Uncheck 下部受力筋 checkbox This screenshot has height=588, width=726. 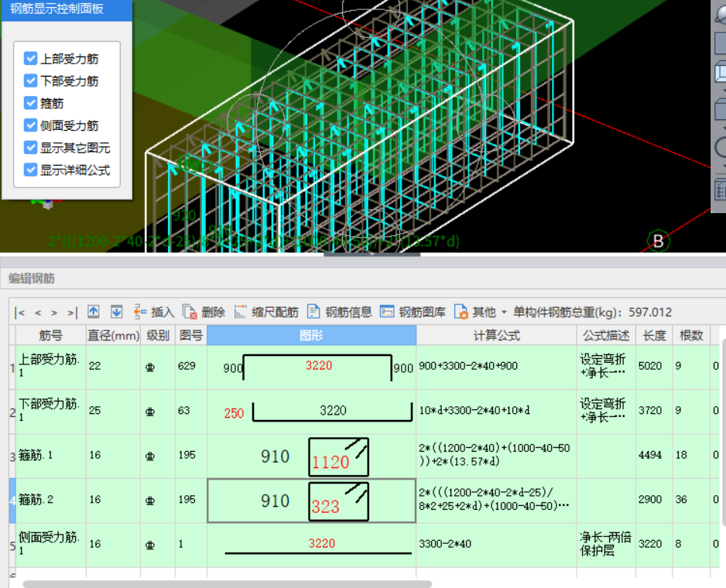pos(30,80)
